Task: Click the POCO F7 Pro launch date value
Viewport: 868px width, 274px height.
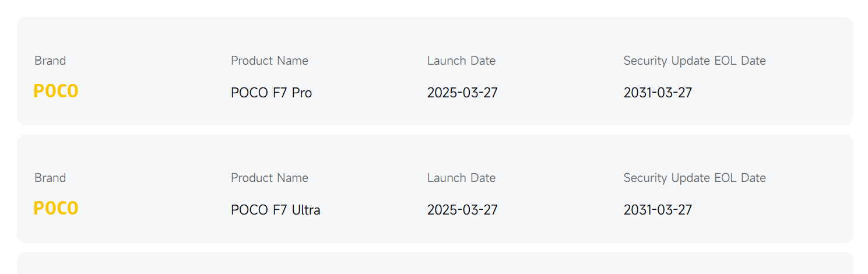Action: (462, 93)
